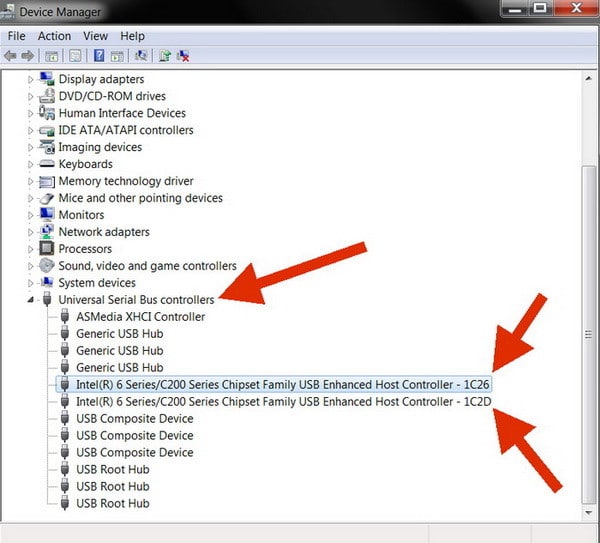The width and height of the screenshot is (600, 543).
Task: Click the vertical scrollbar thumb
Action: coord(589,335)
